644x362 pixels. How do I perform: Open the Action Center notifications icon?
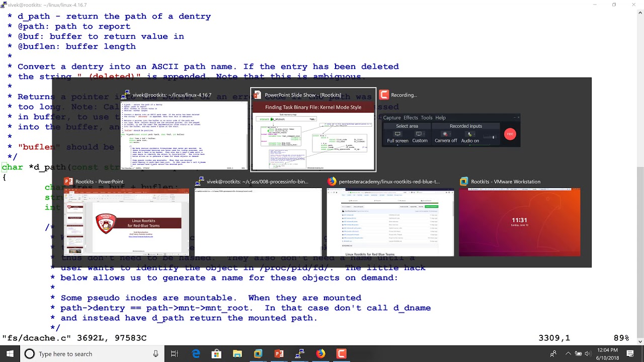click(x=630, y=354)
